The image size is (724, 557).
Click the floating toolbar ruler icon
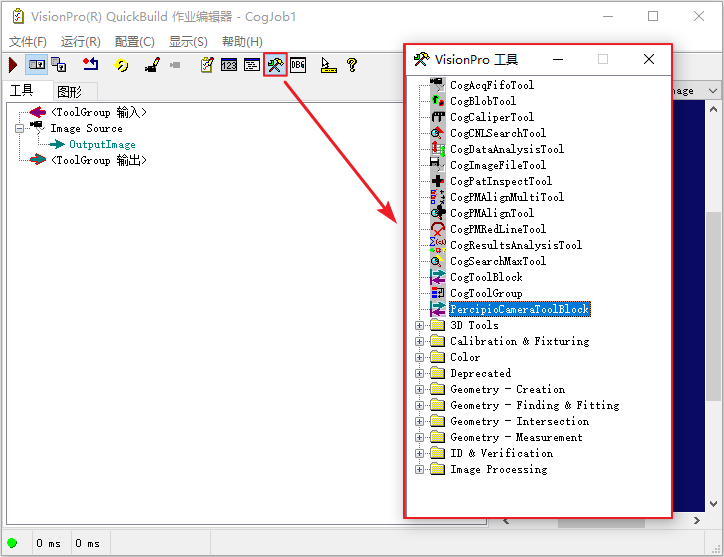tap(328, 65)
